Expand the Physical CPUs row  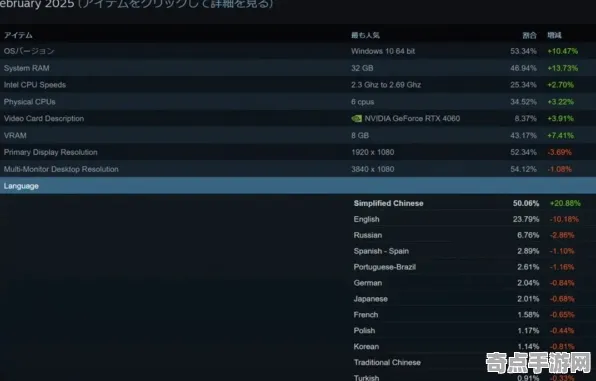(298, 102)
